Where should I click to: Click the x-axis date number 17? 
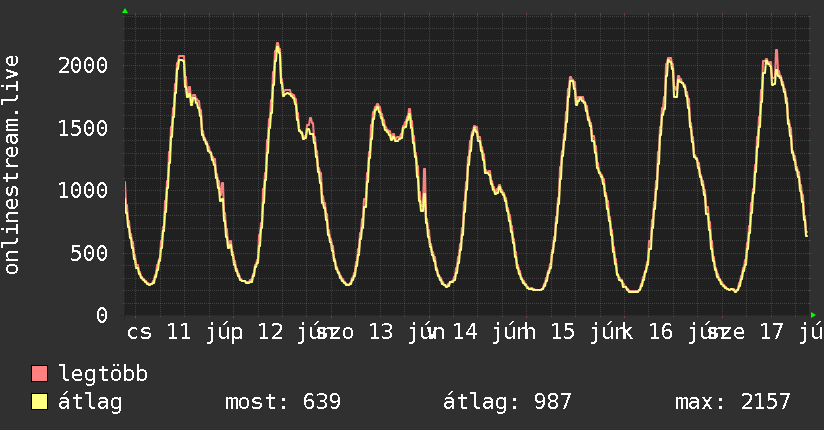[x=772, y=332]
